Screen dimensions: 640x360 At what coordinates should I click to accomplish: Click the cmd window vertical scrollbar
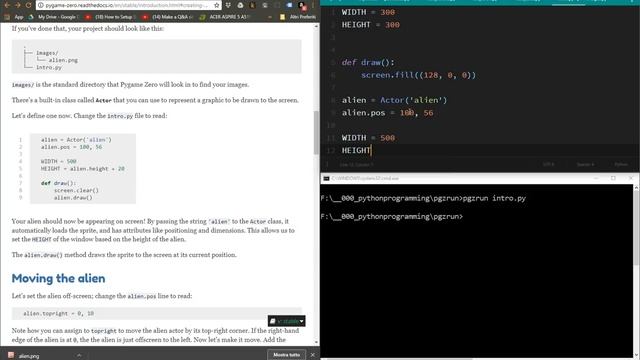(636, 227)
